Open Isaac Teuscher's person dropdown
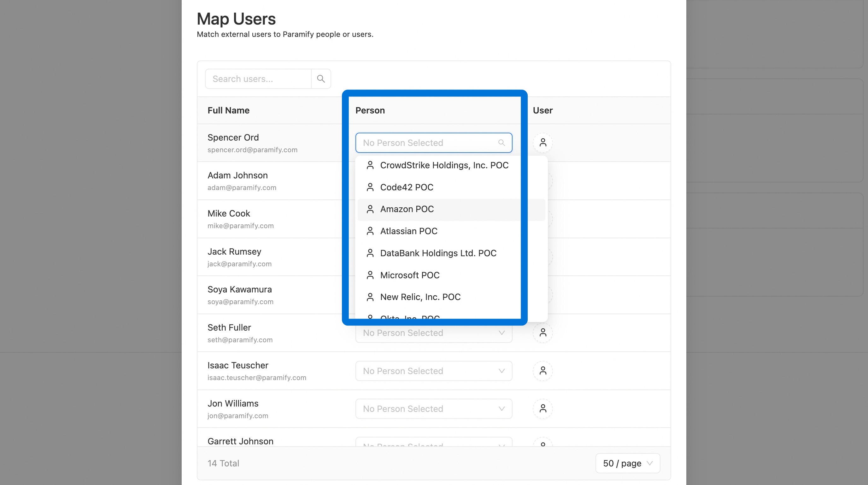The width and height of the screenshot is (868, 485). click(434, 371)
